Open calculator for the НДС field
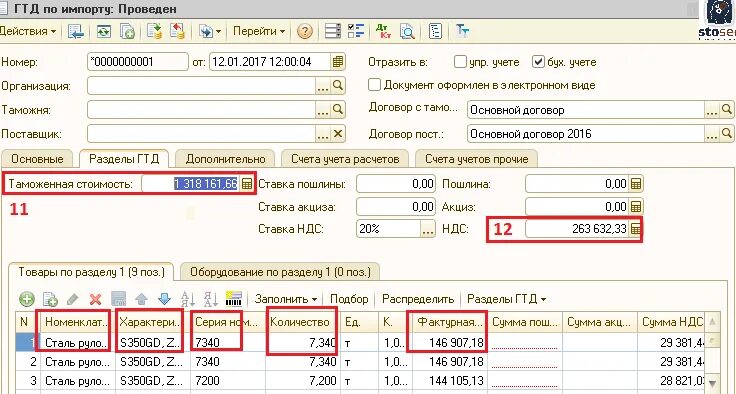The image size is (736, 394). tap(636, 229)
